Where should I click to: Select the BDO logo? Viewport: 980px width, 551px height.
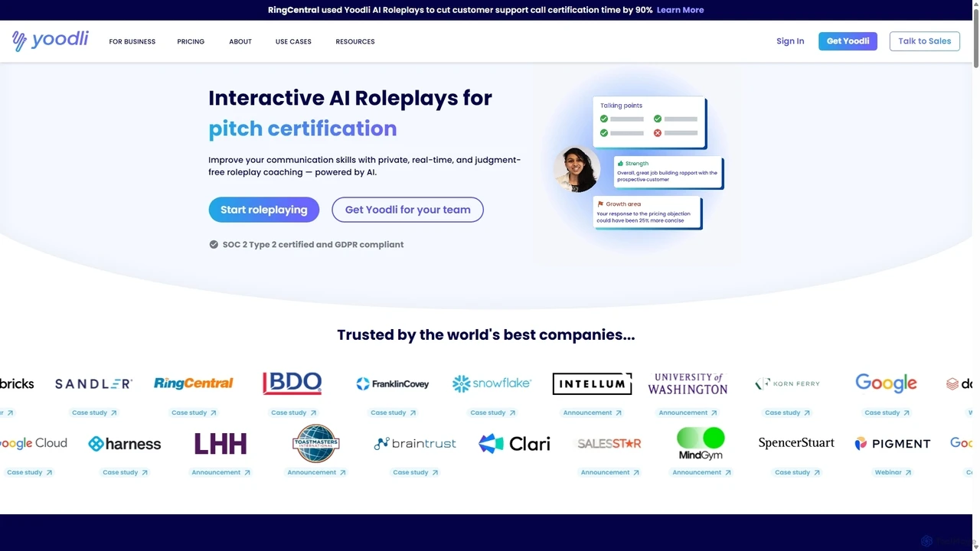pos(292,383)
